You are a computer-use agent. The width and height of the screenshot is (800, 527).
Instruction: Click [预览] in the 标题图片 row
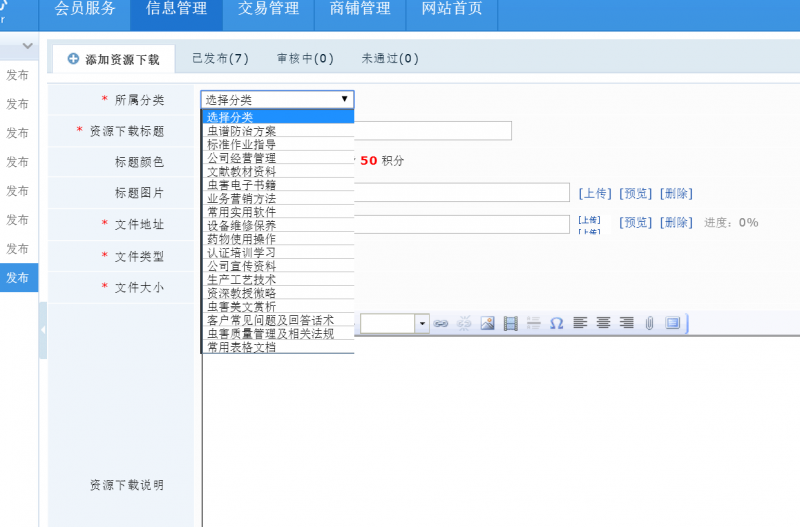636,193
